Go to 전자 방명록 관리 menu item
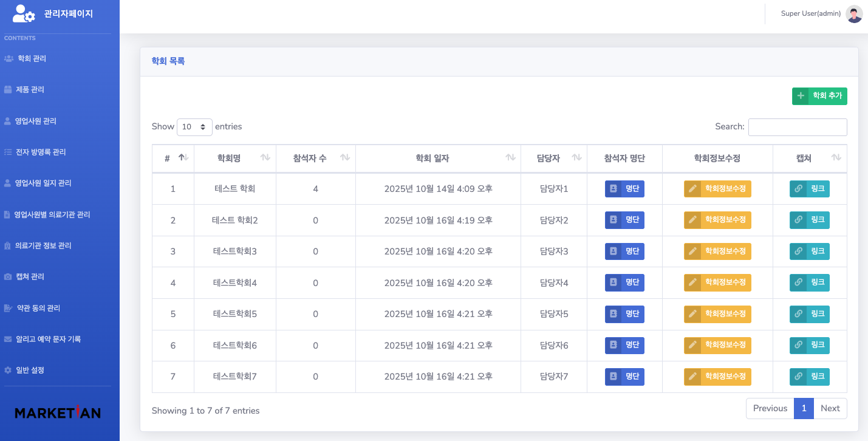The image size is (868, 441). 41,152
